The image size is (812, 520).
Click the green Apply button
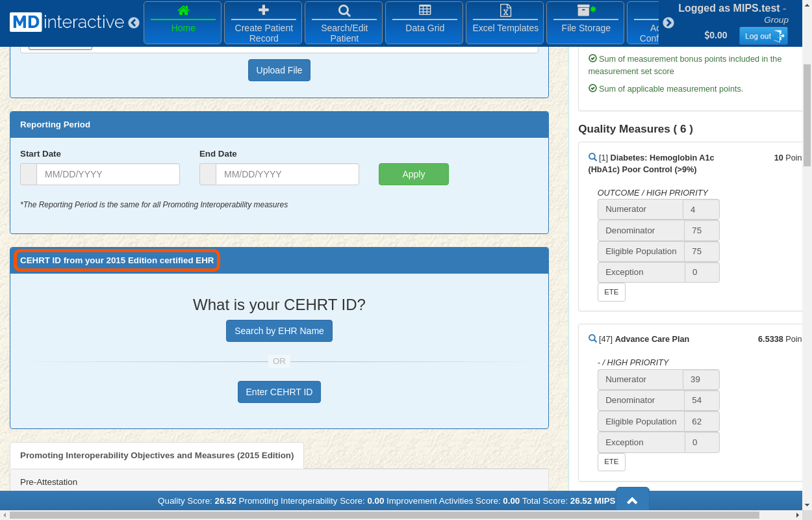pyautogui.click(x=413, y=174)
